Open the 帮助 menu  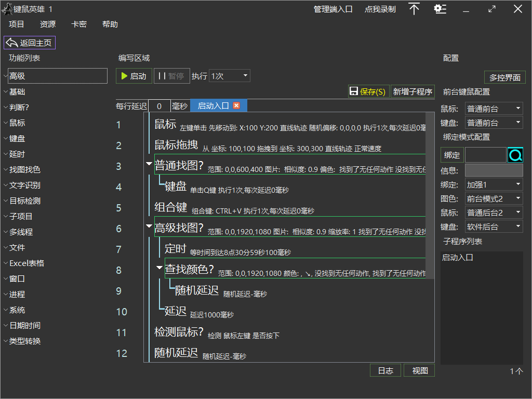(x=110, y=24)
